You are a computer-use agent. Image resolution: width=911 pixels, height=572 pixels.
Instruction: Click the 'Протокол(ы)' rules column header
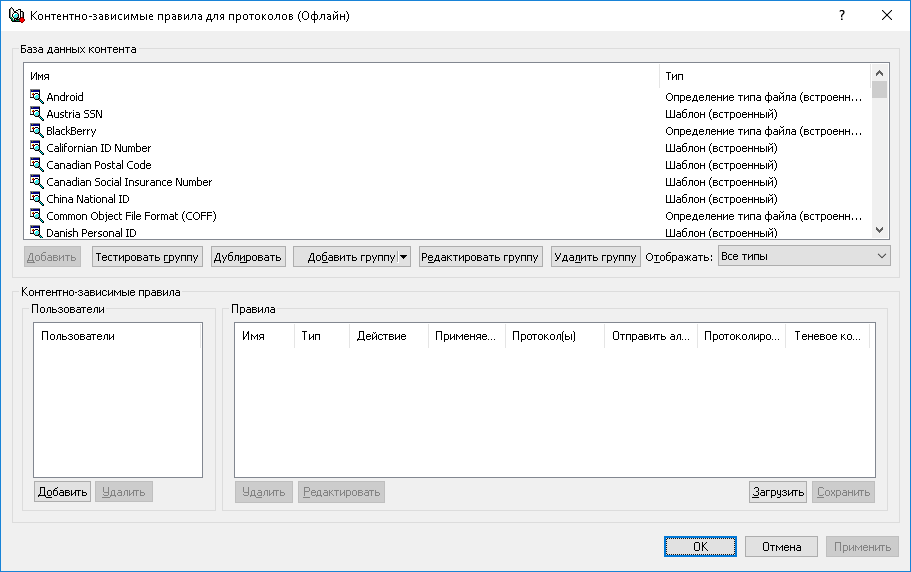point(553,336)
